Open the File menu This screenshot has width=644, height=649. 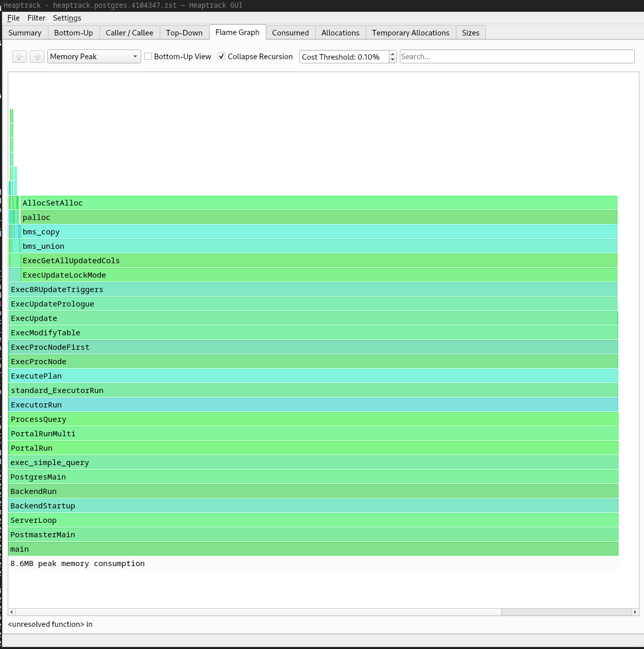pos(13,18)
